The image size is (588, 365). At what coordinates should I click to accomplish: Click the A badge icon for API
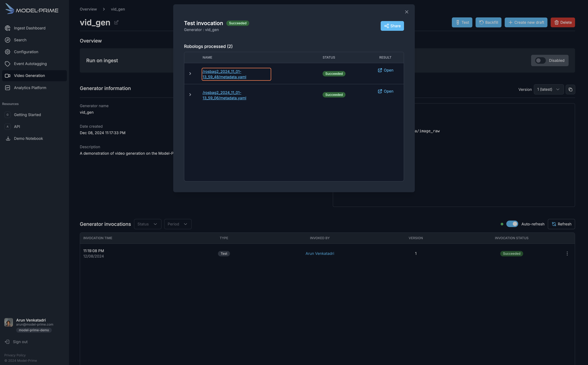(7, 126)
